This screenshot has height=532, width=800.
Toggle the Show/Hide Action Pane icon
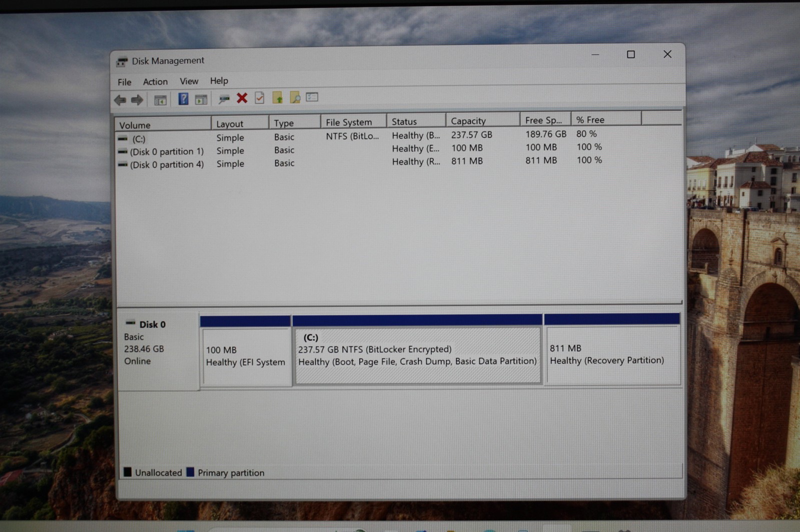click(x=201, y=99)
